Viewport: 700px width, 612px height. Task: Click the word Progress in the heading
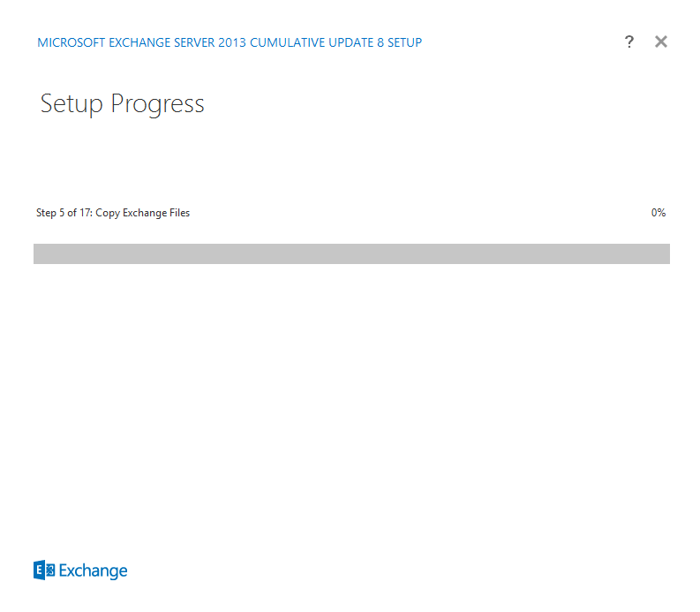[157, 104]
